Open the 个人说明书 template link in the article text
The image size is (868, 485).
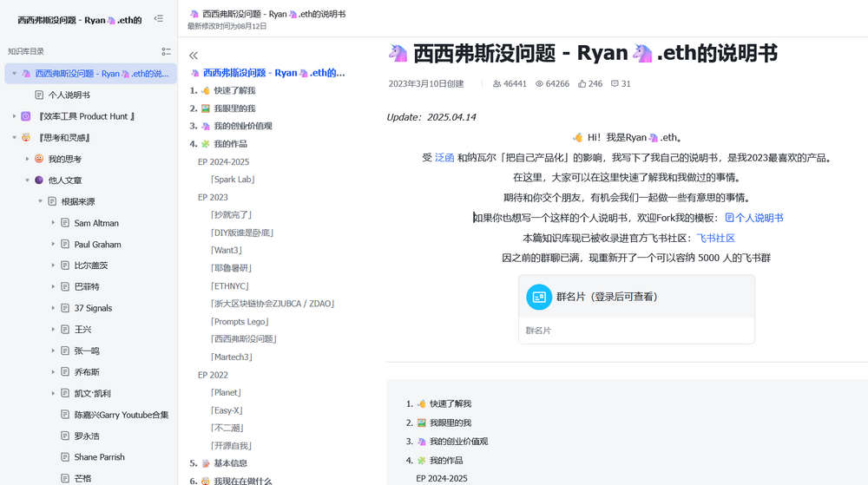click(754, 218)
